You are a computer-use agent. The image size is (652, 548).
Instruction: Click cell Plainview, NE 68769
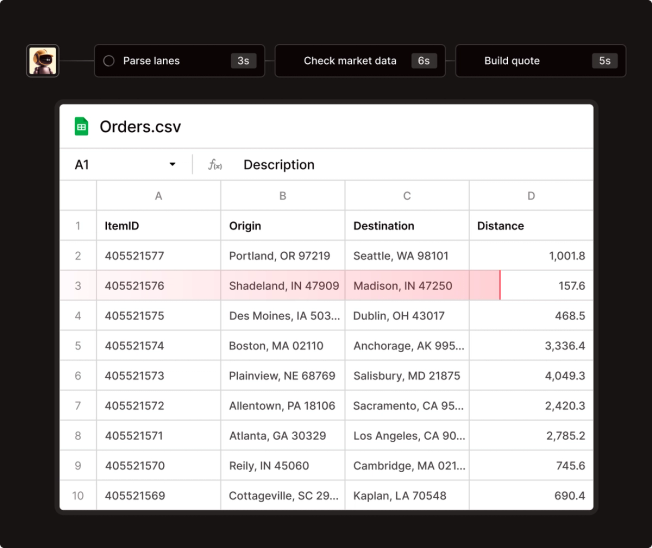click(283, 375)
